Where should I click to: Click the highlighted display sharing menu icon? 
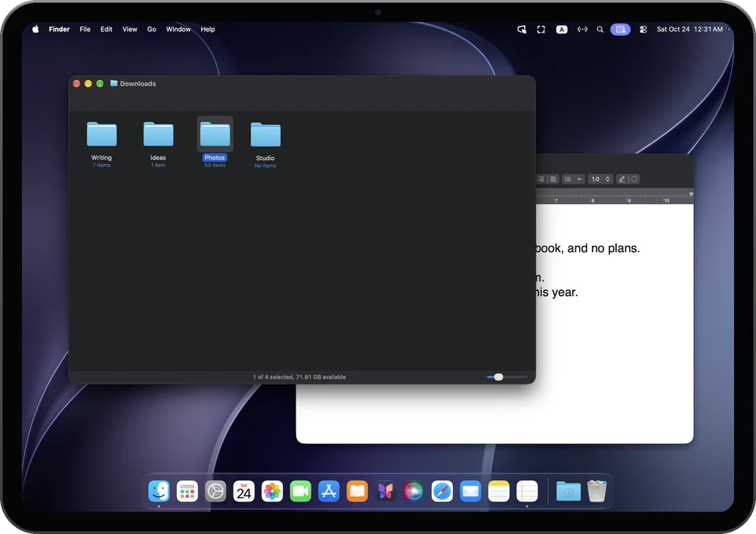point(621,29)
